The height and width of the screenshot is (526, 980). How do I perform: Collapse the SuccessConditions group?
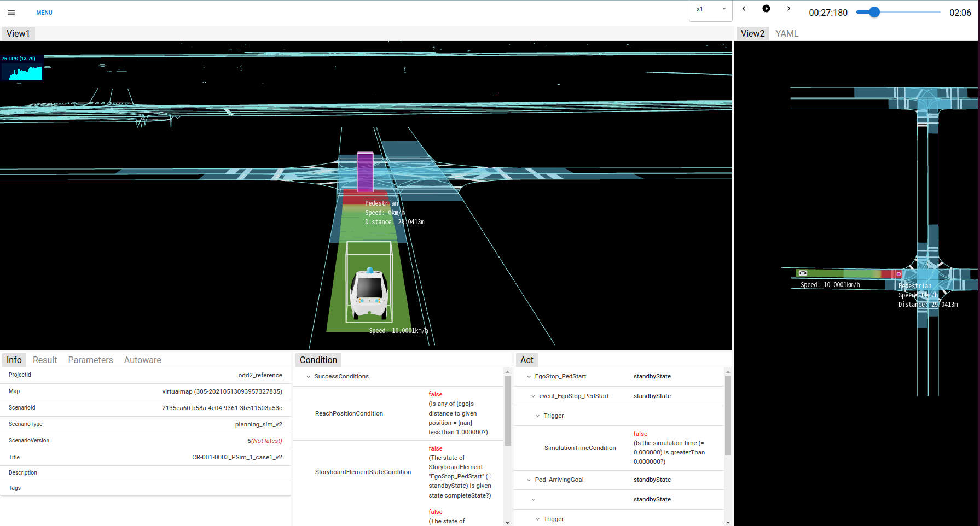click(x=309, y=376)
